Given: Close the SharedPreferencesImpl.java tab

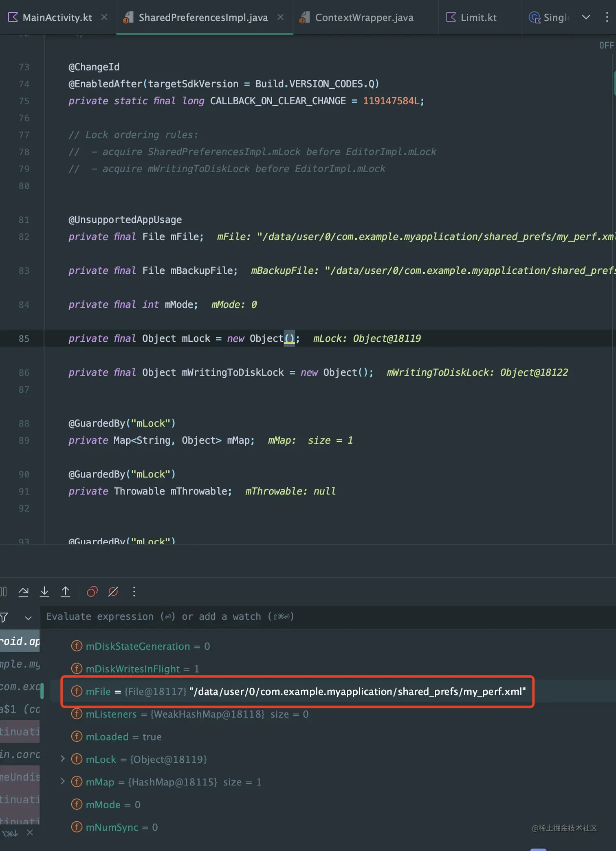Looking at the screenshot, I should click(280, 17).
